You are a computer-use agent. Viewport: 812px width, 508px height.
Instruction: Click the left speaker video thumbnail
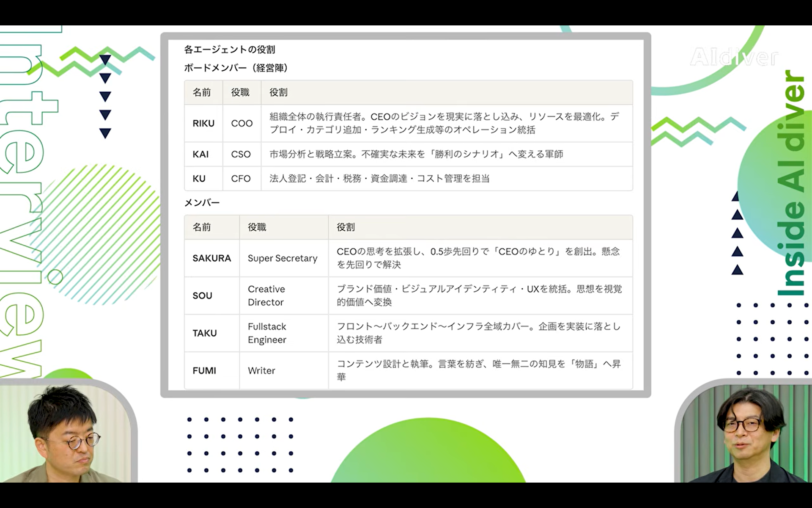pyautogui.click(x=68, y=433)
